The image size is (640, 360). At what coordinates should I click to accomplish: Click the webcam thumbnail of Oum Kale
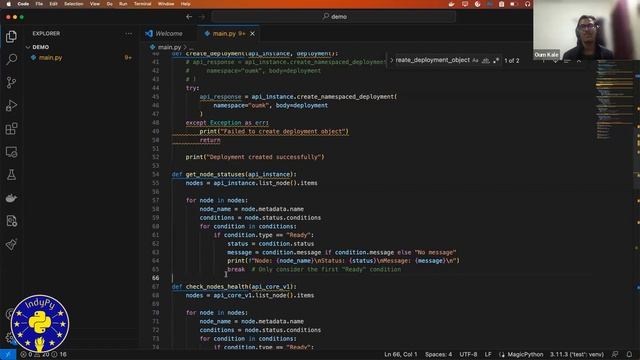tap(586, 30)
